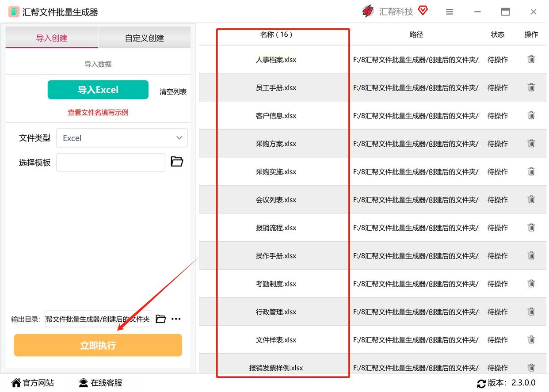Viewport: 549px width, 392px height.
Task: Click the refresh icon beside version number
Action: (481, 384)
